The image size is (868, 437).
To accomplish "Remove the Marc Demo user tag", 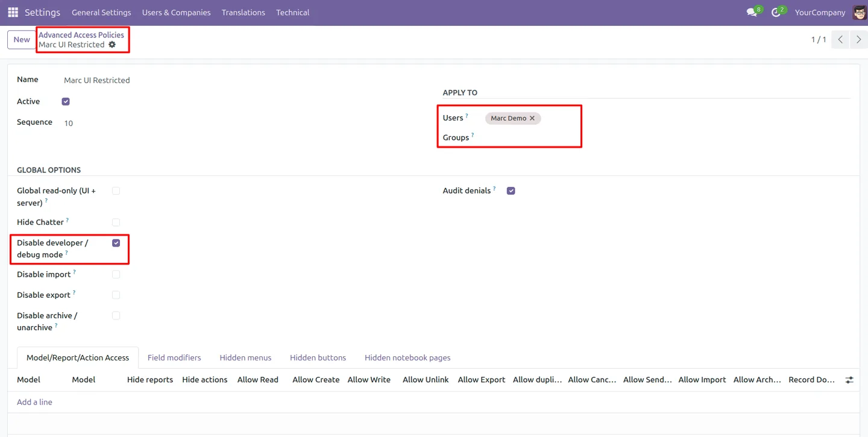I will tap(532, 118).
